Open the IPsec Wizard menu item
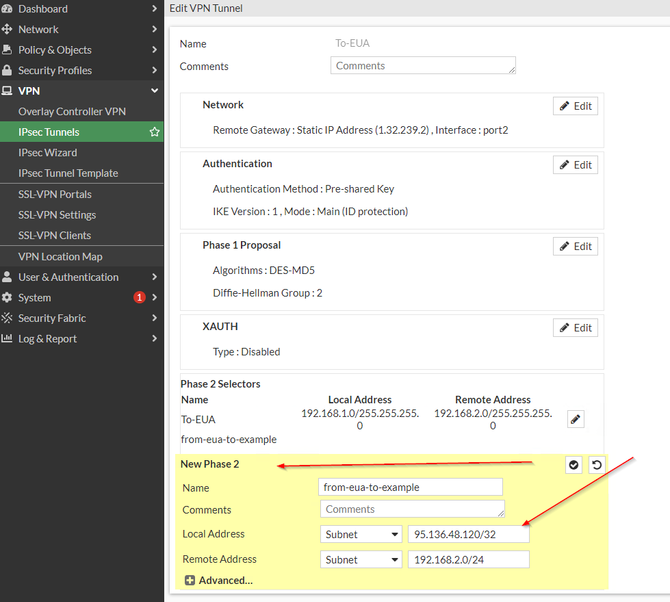The width and height of the screenshot is (670, 602). coord(48,153)
